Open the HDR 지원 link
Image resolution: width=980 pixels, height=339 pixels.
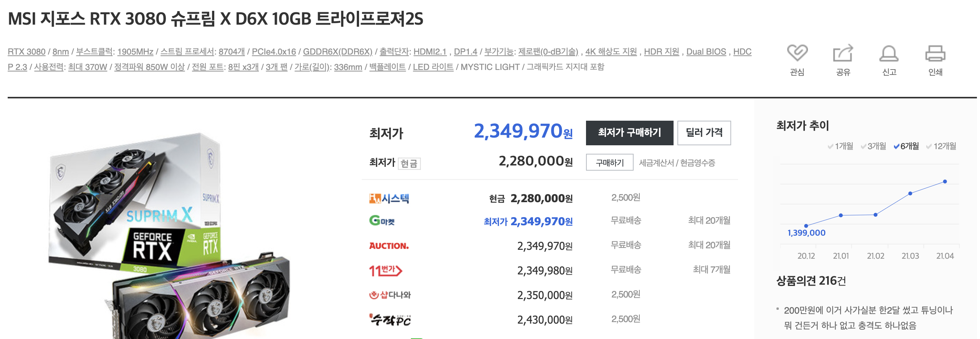[662, 52]
